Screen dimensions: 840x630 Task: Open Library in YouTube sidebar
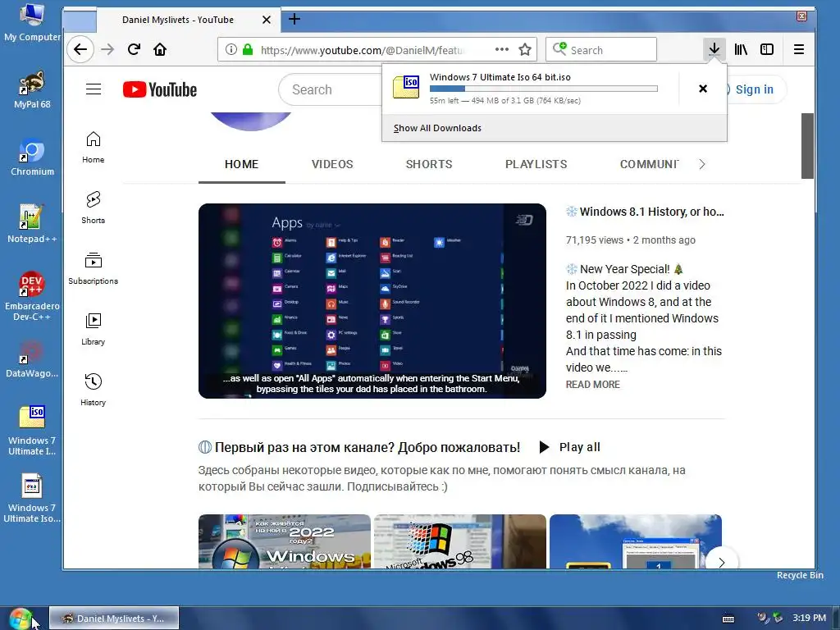(94, 329)
